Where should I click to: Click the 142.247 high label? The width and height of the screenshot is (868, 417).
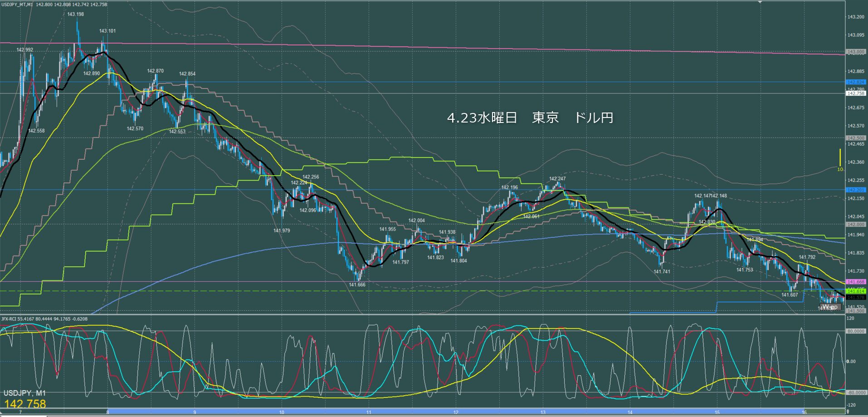(x=557, y=179)
